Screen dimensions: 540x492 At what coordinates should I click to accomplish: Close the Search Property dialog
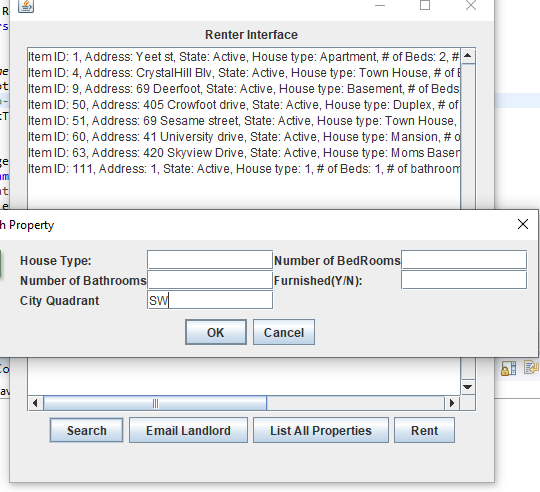pyautogui.click(x=523, y=224)
